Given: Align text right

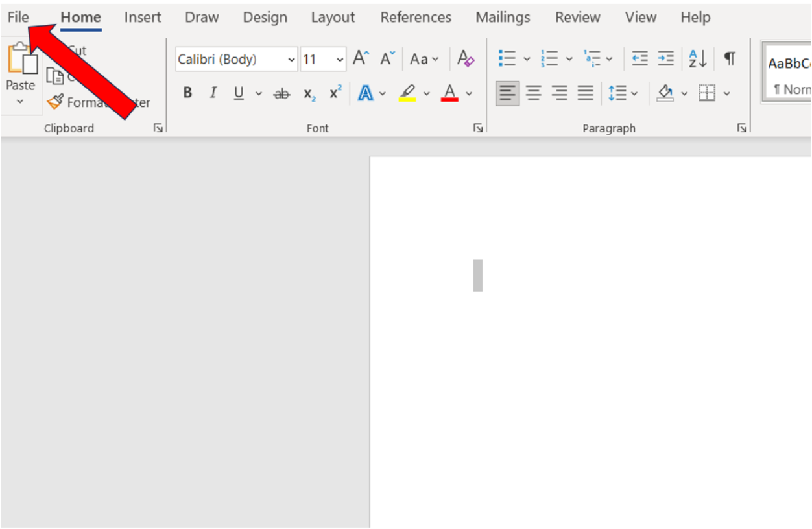Looking at the screenshot, I should tap(559, 94).
